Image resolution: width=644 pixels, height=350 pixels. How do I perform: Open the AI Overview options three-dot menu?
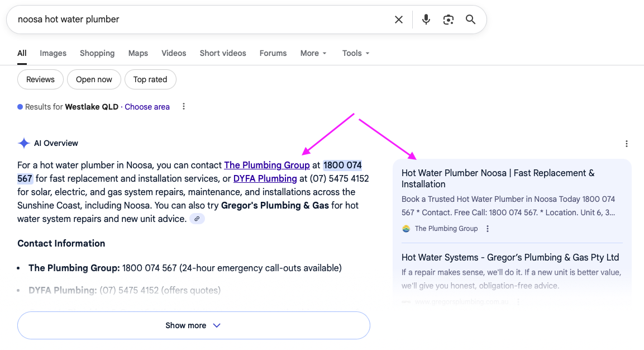[626, 143]
